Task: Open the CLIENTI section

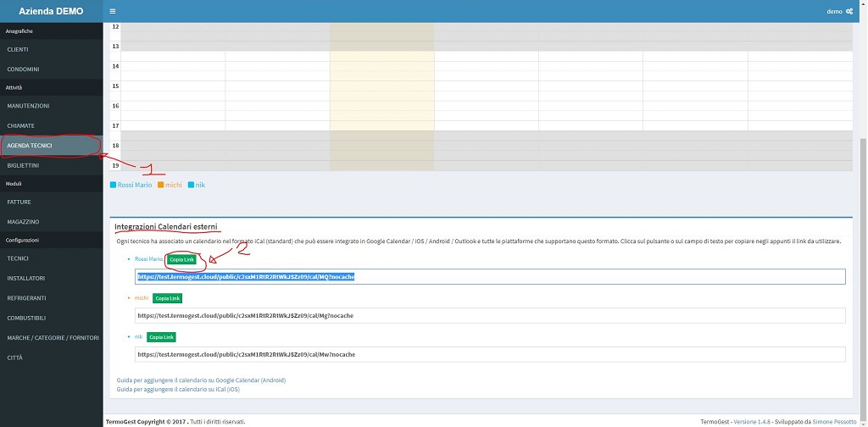Action: pyautogui.click(x=52, y=49)
